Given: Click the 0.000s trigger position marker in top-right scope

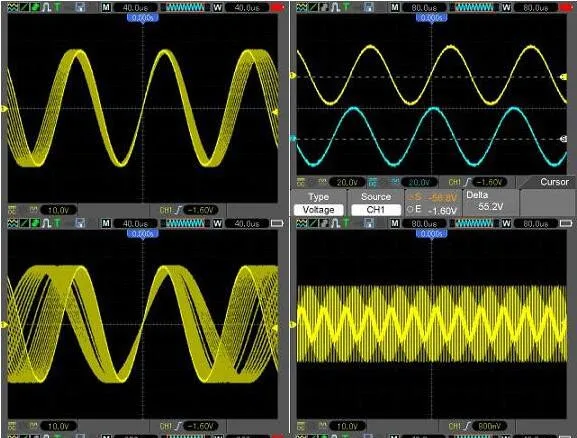Looking at the screenshot, I should tap(432, 18).
